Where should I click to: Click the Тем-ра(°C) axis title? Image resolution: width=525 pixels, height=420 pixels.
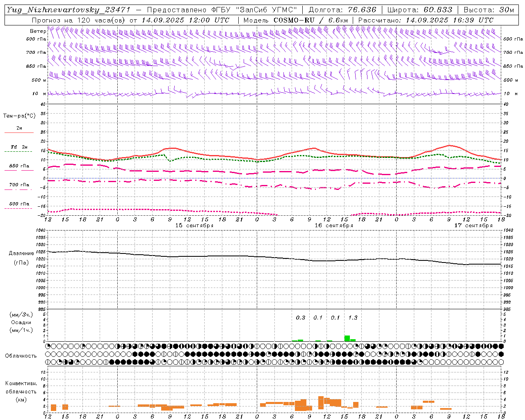[19, 116]
